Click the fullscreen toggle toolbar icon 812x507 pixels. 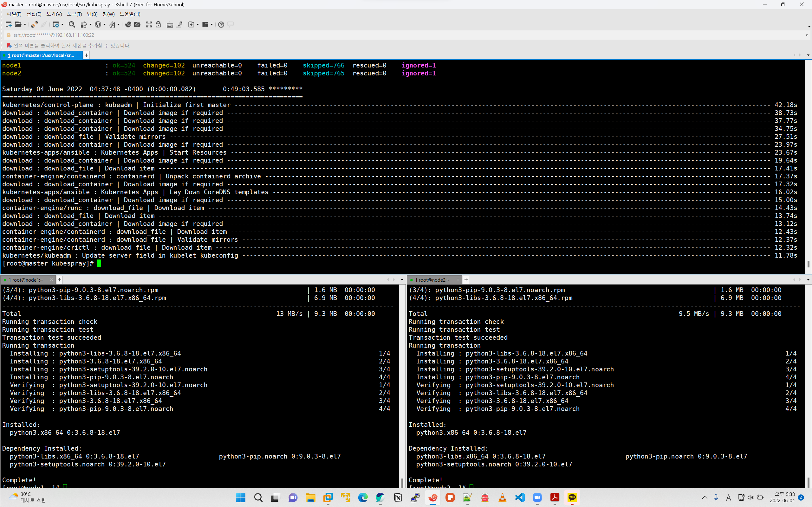(x=149, y=24)
